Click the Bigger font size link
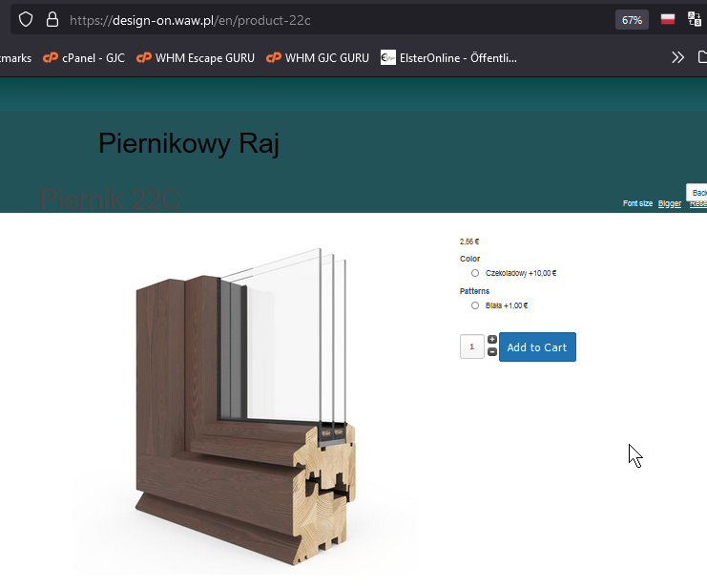Viewport: 707px width, 588px height. 670,203
